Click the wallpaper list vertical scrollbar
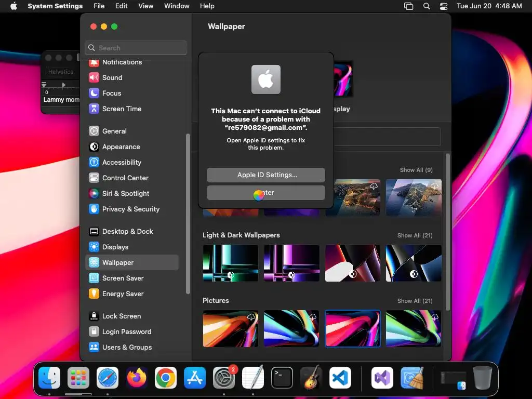 tap(448, 232)
